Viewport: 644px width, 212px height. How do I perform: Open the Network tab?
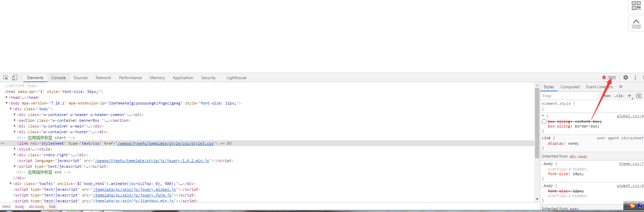click(103, 78)
